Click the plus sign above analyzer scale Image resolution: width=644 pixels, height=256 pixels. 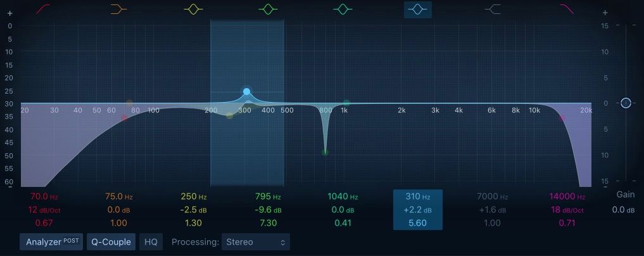(x=10, y=13)
